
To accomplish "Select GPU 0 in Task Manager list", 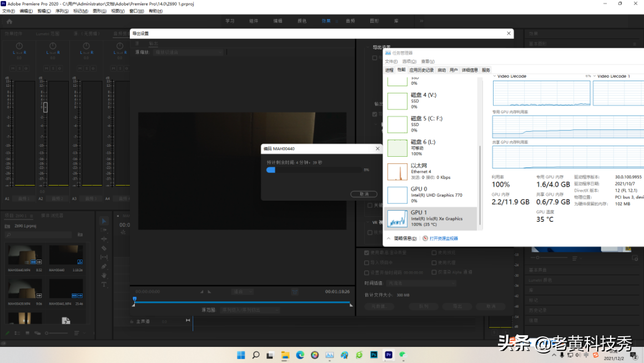I will [x=431, y=195].
